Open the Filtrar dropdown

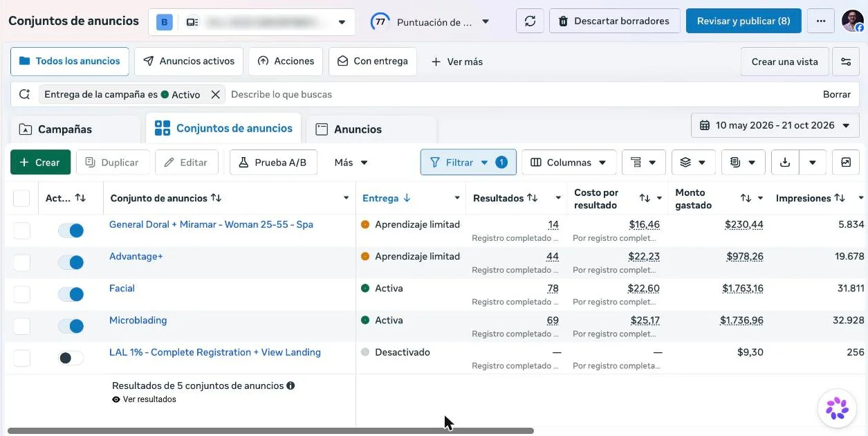tap(468, 163)
